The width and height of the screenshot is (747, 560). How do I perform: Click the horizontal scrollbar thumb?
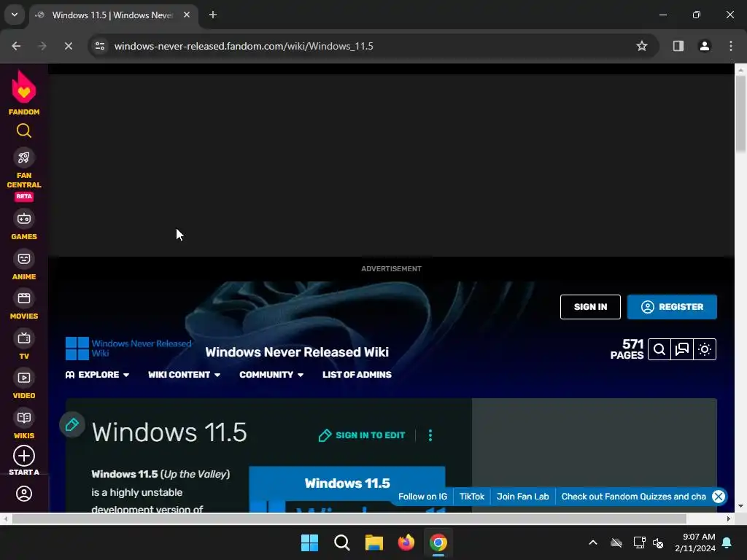(x=349, y=518)
